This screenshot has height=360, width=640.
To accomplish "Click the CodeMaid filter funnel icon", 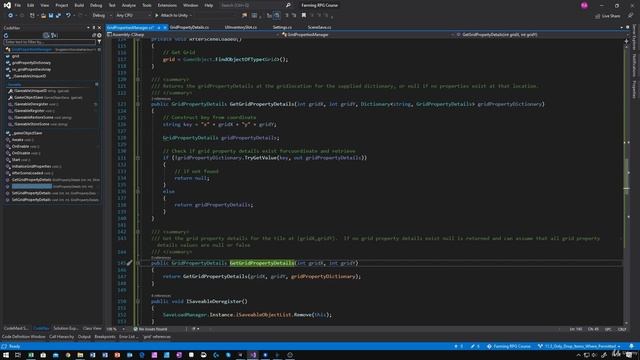I will [x=99, y=42].
